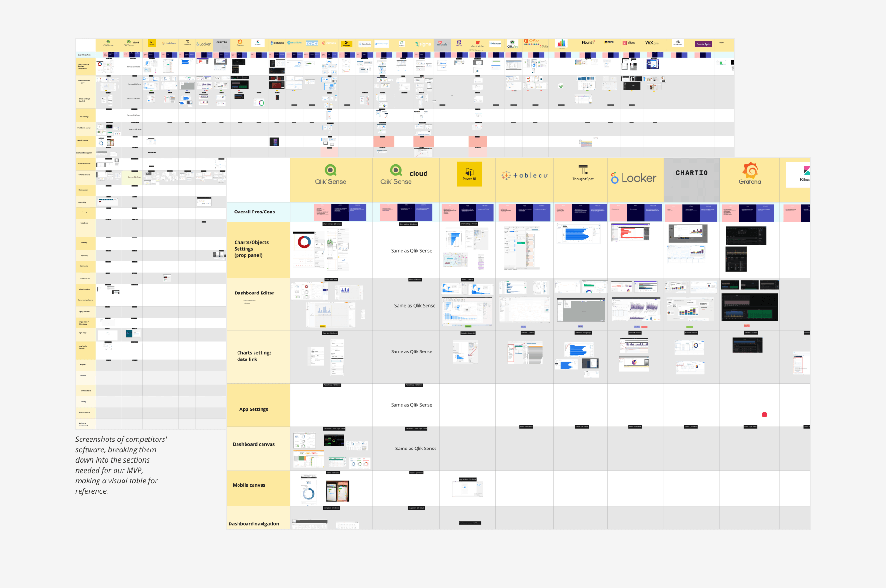This screenshot has height=588, width=886.
Task: Select the small Grafana logo in overview table
Action: point(240,43)
